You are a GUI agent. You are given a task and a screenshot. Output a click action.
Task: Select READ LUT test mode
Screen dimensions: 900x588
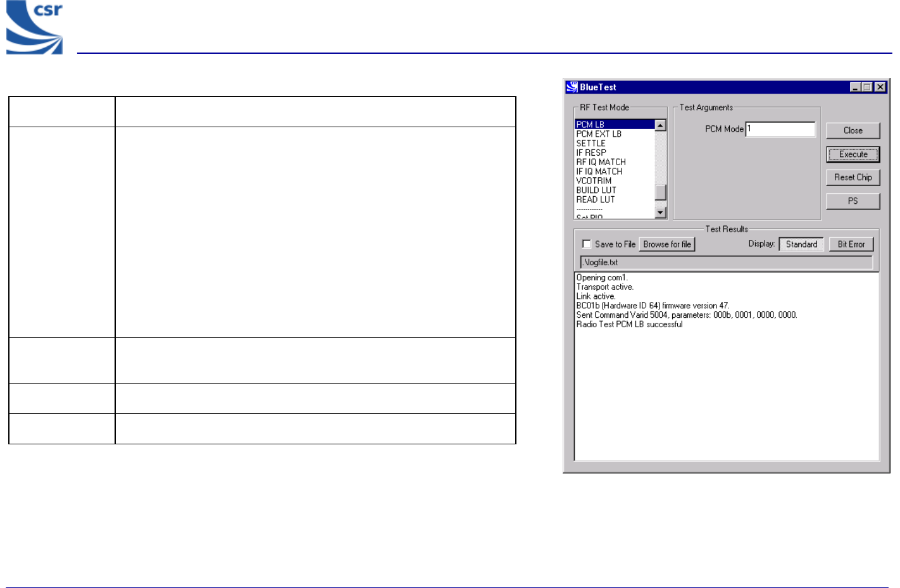(x=615, y=199)
